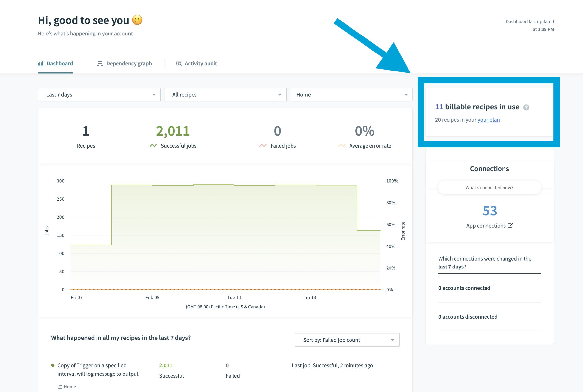This screenshot has width=583, height=392.
Task: Click the recipe's 0 Failed count
Action: [227, 365]
